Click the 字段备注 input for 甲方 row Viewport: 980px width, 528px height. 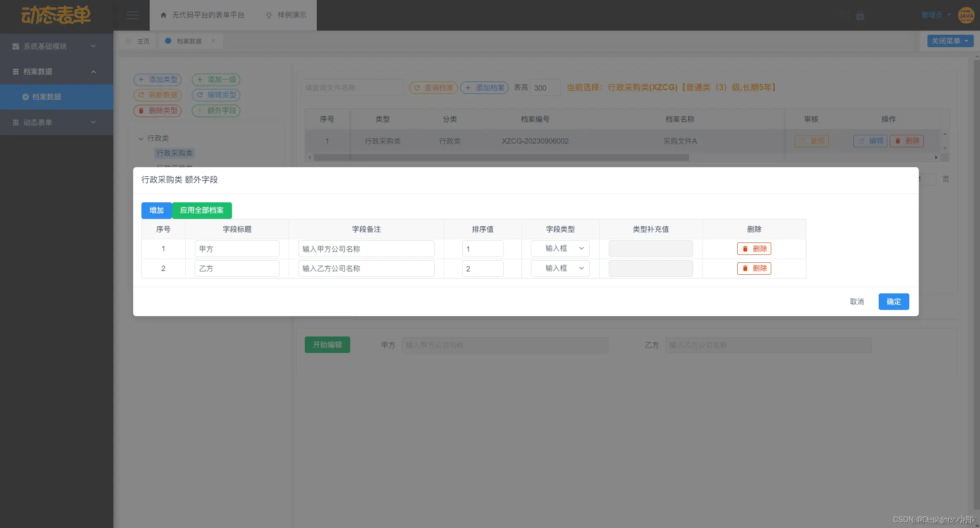[x=366, y=249]
